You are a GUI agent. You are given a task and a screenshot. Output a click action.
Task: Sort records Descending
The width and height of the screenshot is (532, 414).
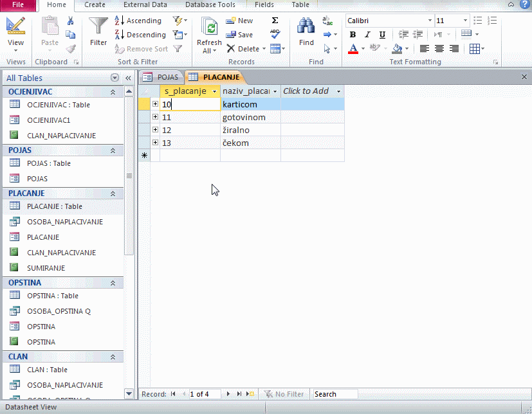(x=140, y=35)
